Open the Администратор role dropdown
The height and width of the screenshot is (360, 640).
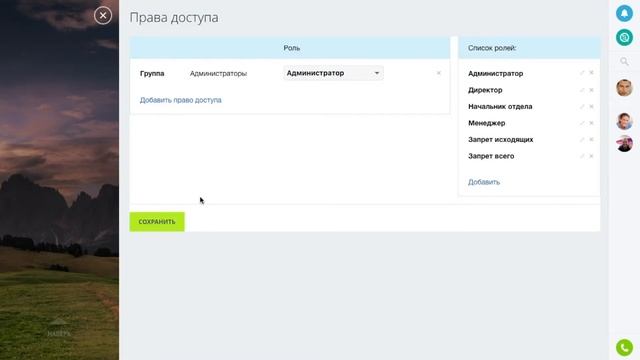333,73
